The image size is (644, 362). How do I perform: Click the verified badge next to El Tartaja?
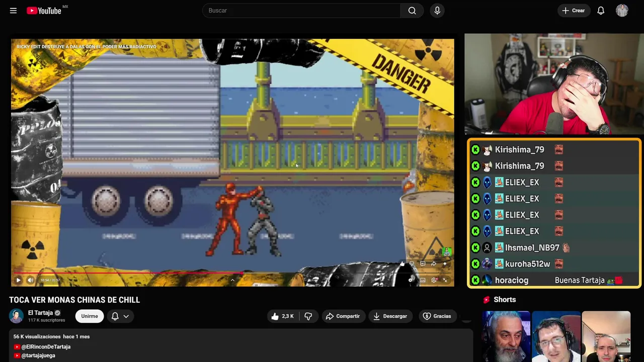pos(57,313)
